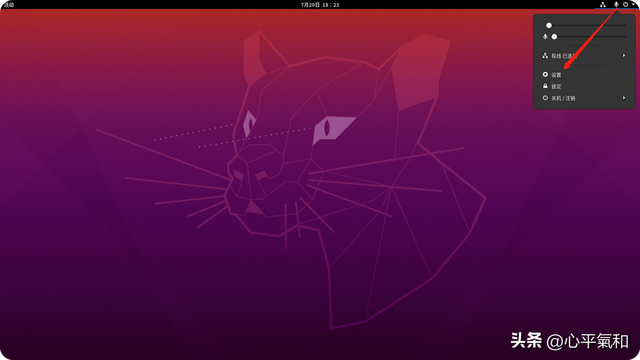Click the small system menu arrow in top bar
The image size is (640, 360).
[633, 4]
